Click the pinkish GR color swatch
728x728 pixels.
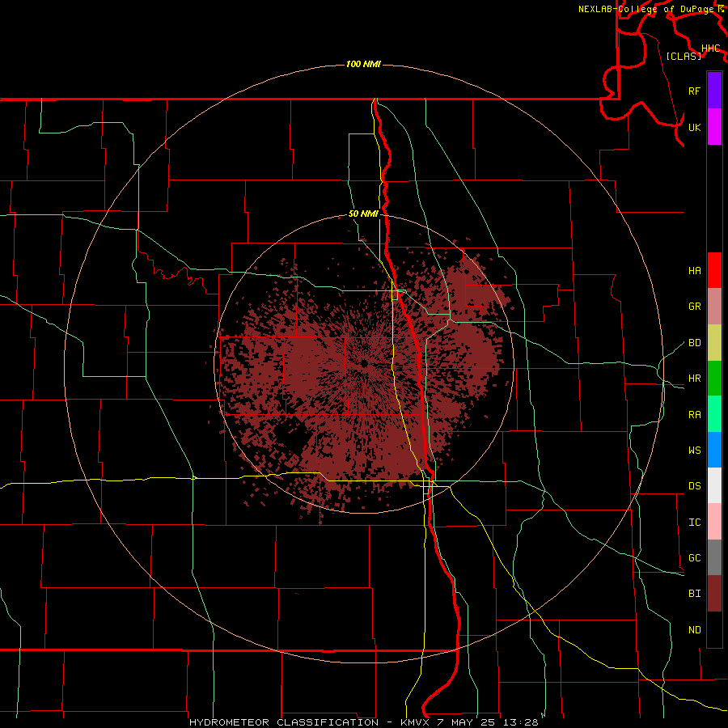pyautogui.click(x=714, y=306)
